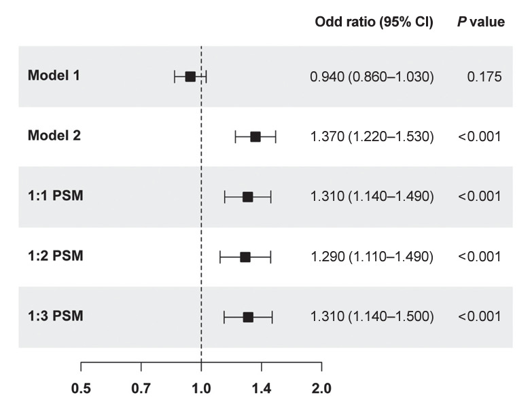
Task: Click the 1.4 axis tick label
Action: pos(261,390)
